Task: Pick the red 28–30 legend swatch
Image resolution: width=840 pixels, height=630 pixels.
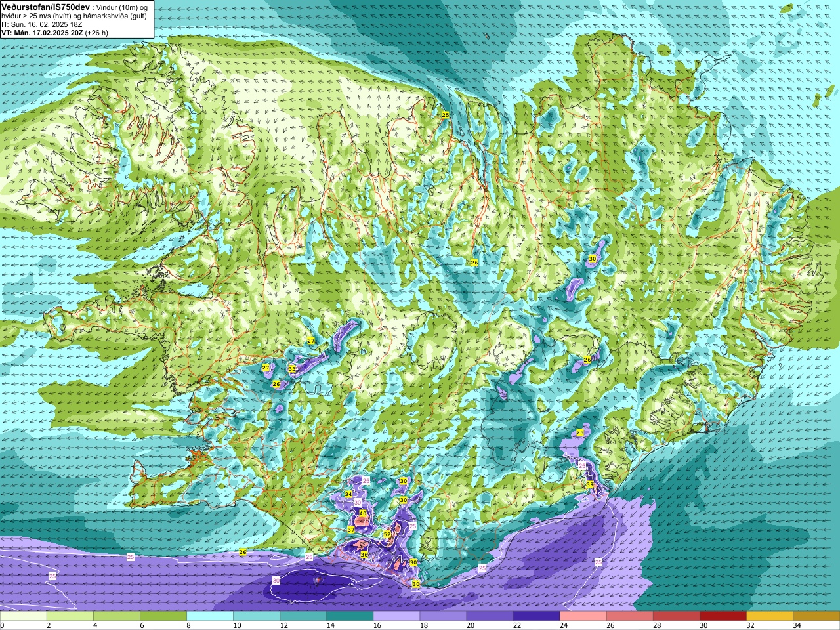Action: click(x=676, y=616)
